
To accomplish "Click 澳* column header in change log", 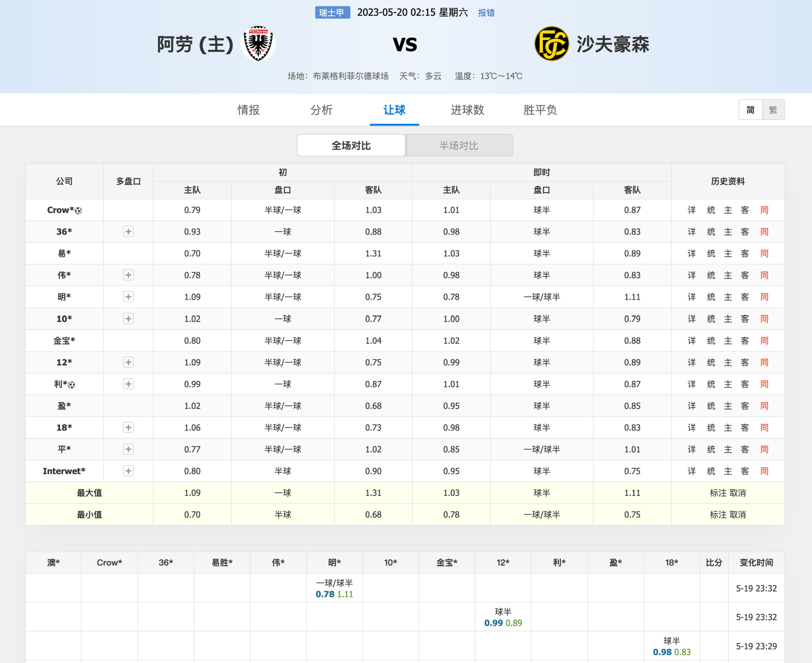I will 53,562.
